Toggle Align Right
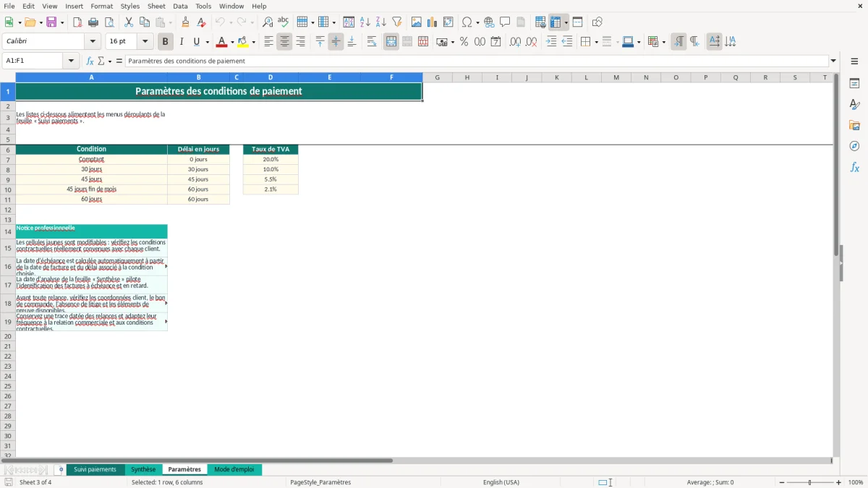The image size is (868, 488). (301, 42)
